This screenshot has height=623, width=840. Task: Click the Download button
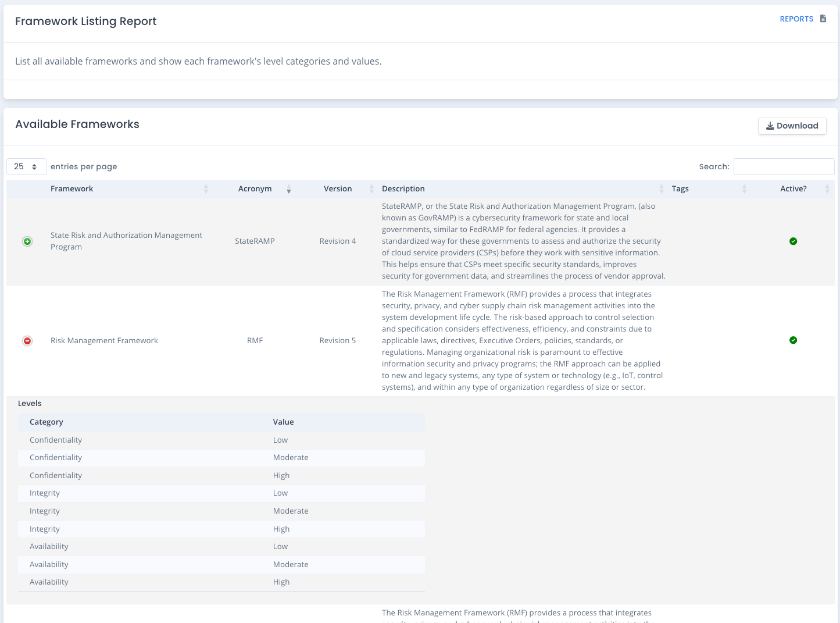pos(792,126)
